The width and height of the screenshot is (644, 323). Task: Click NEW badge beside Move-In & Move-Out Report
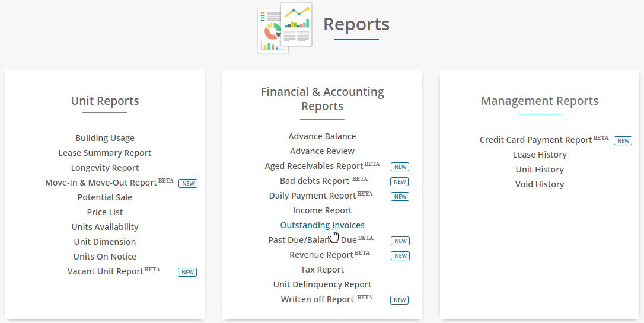point(188,184)
